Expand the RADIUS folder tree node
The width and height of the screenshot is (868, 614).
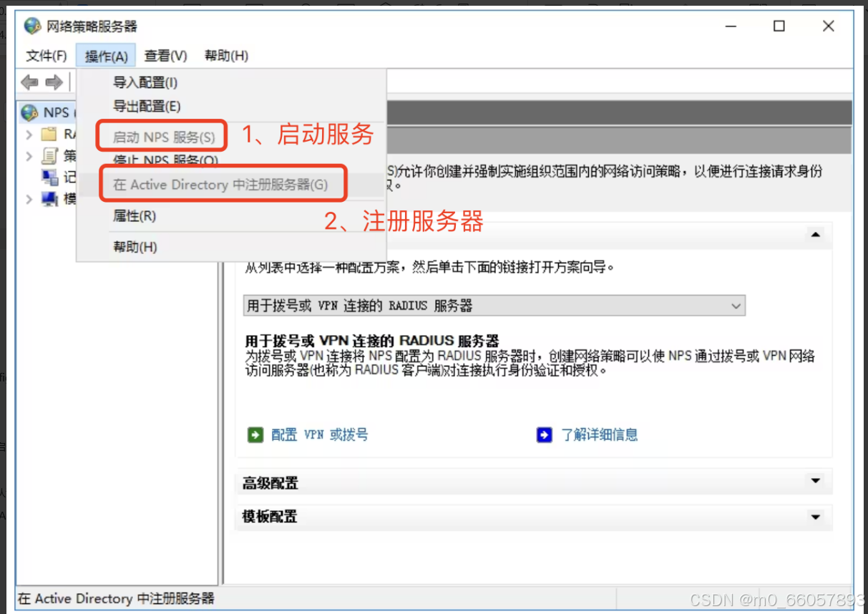click(29, 135)
